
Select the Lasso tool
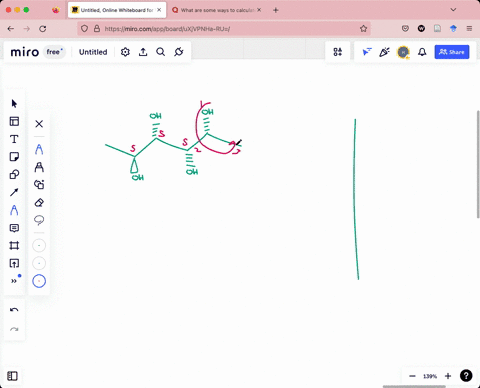39,220
